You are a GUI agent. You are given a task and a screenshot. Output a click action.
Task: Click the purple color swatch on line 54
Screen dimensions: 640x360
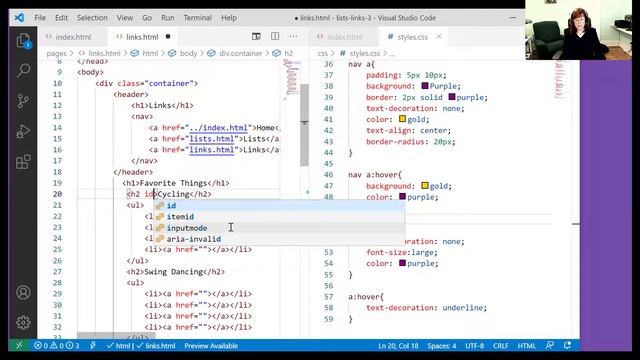pos(402,263)
